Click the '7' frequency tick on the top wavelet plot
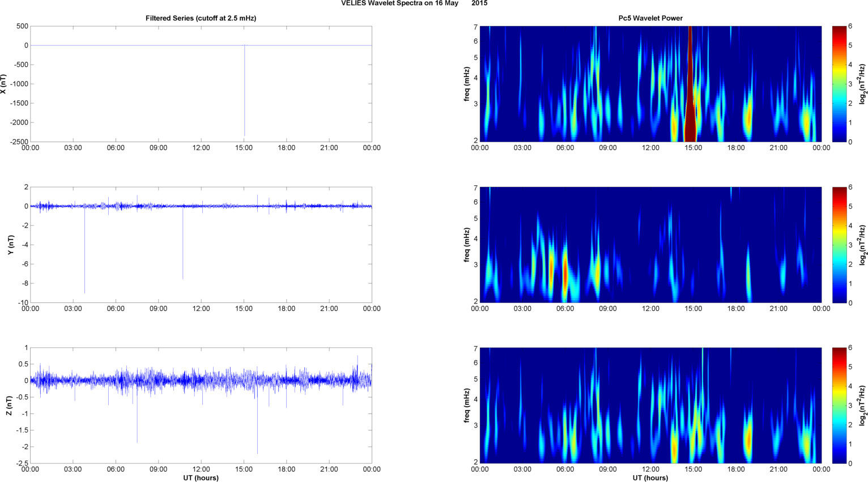 (476, 27)
